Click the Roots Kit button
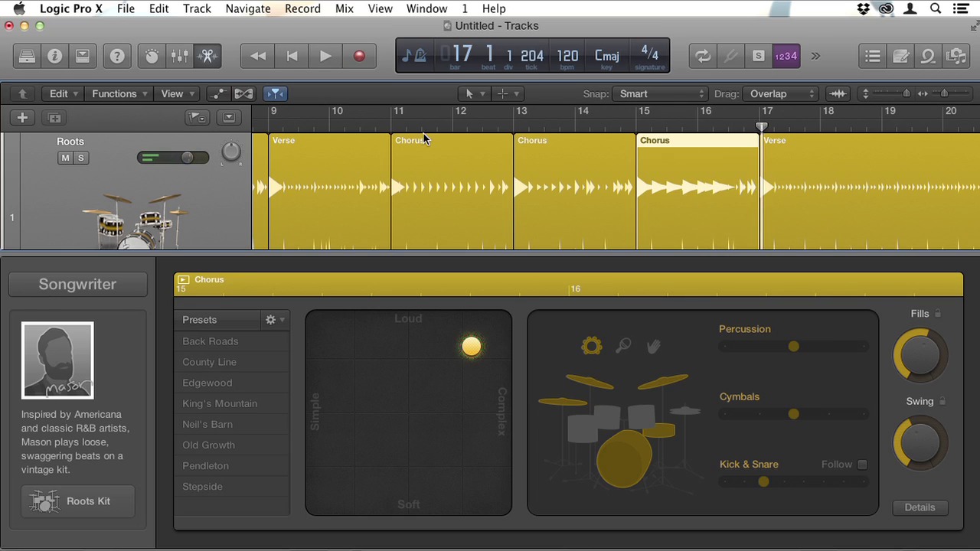This screenshot has width=980, height=551. click(77, 501)
